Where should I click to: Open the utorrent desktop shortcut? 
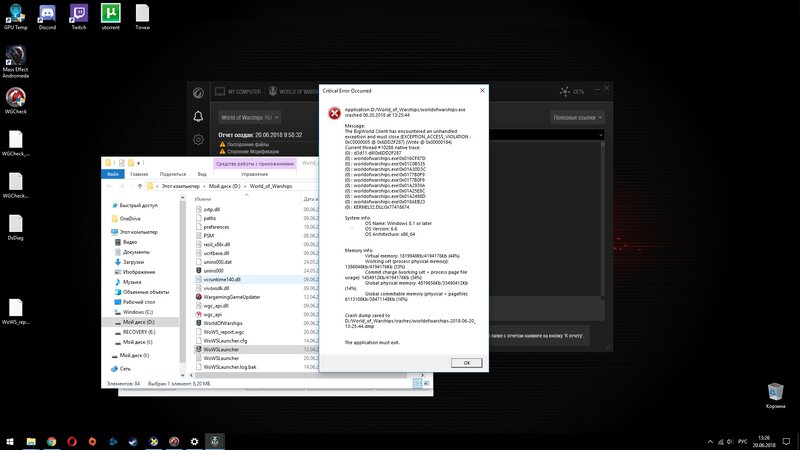click(110, 16)
